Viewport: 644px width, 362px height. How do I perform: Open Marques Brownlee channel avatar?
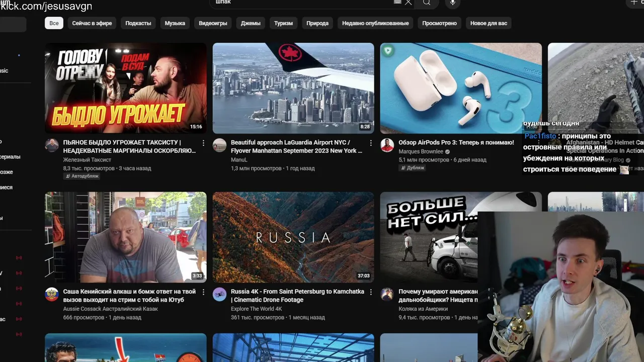pos(387,145)
